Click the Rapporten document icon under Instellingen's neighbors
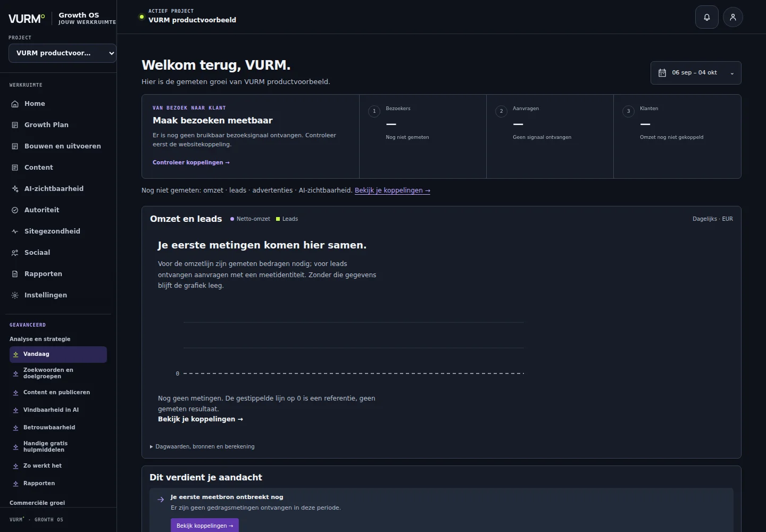Image resolution: width=766 pixels, height=532 pixels. tap(15, 274)
